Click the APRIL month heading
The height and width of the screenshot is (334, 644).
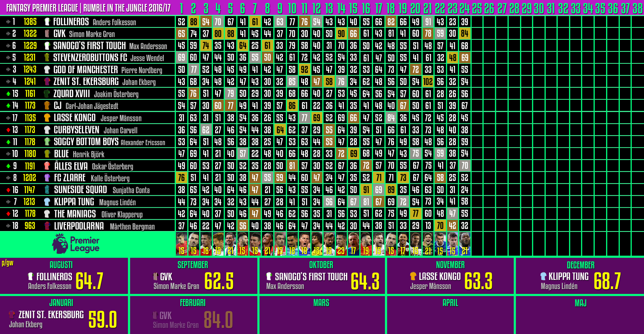point(450,303)
